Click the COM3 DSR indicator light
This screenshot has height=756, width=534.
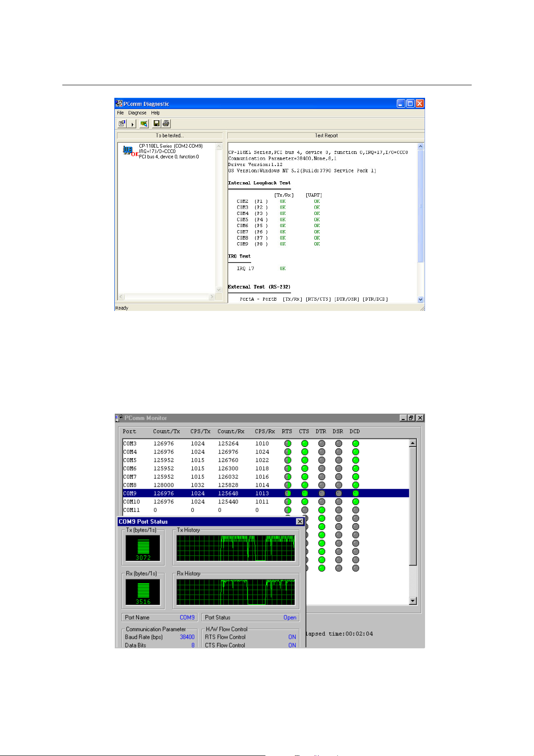tap(339, 444)
